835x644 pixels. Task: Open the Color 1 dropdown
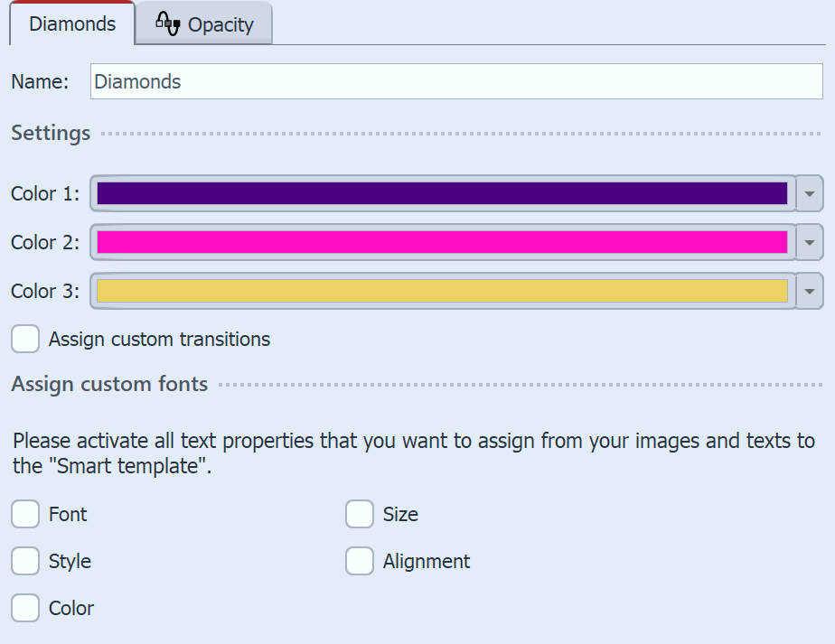pyautogui.click(x=810, y=193)
